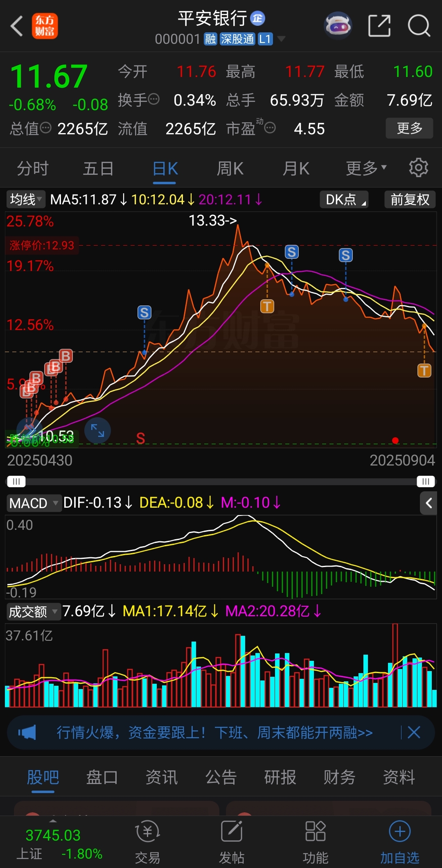Open the robot assistant avatar

click(x=338, y=26)
